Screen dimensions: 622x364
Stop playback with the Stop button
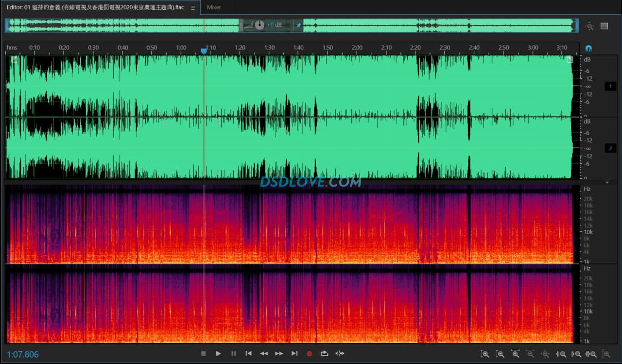click(203, 354)
